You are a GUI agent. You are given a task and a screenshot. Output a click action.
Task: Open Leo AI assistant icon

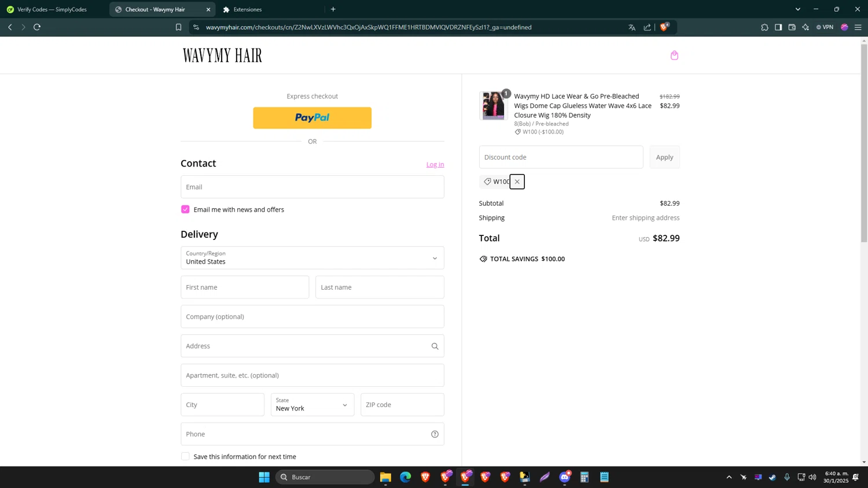(806, 27)
